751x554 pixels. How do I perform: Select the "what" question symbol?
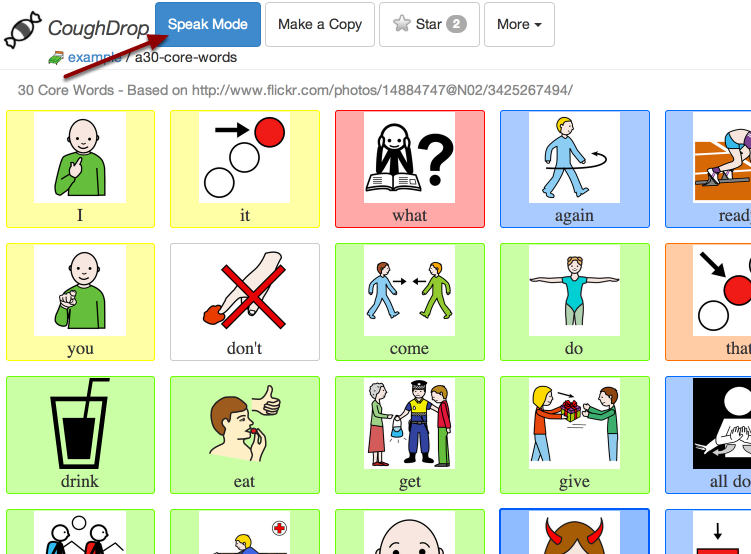point(410,169)
